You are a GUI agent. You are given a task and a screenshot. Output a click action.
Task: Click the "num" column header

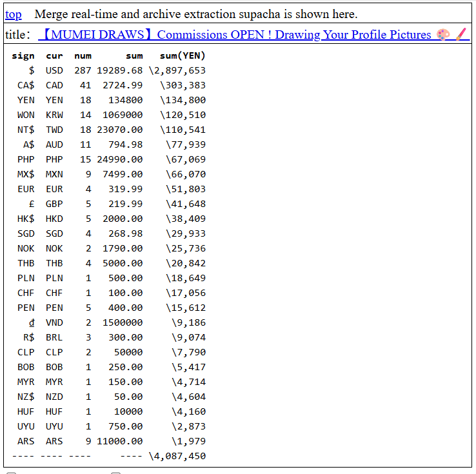83,56
